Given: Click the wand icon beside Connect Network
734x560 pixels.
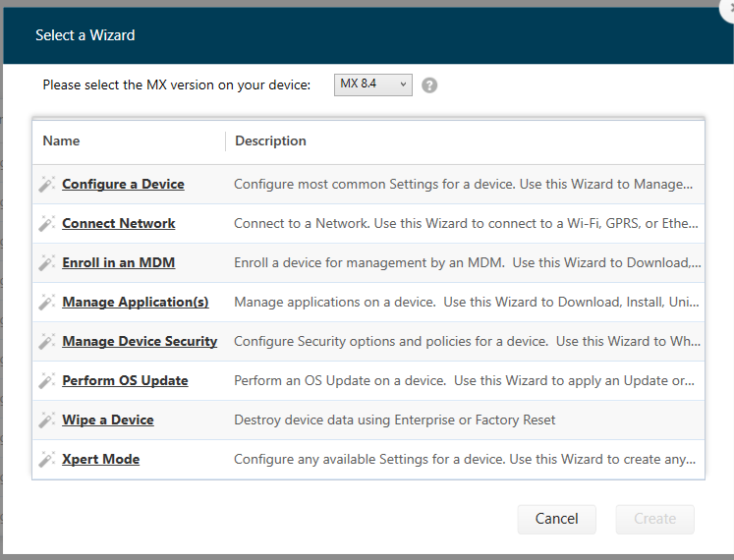Looking at the screenshot, I should click(x=46, y=223).
